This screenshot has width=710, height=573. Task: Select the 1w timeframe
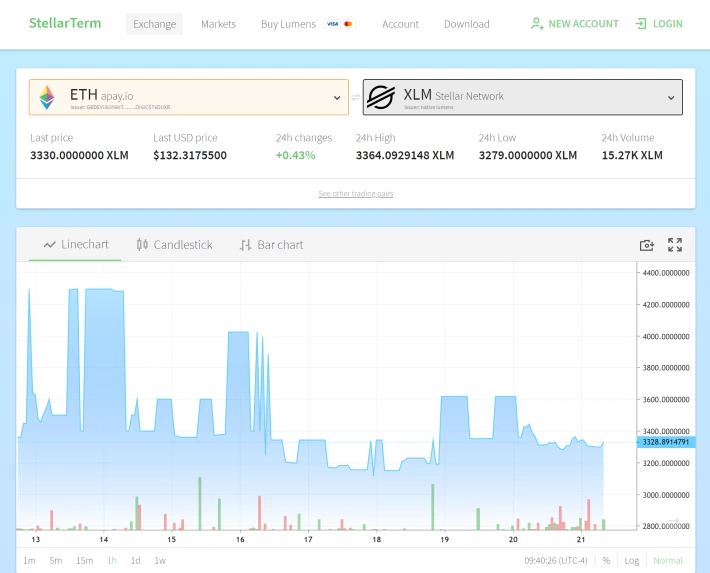160,560
